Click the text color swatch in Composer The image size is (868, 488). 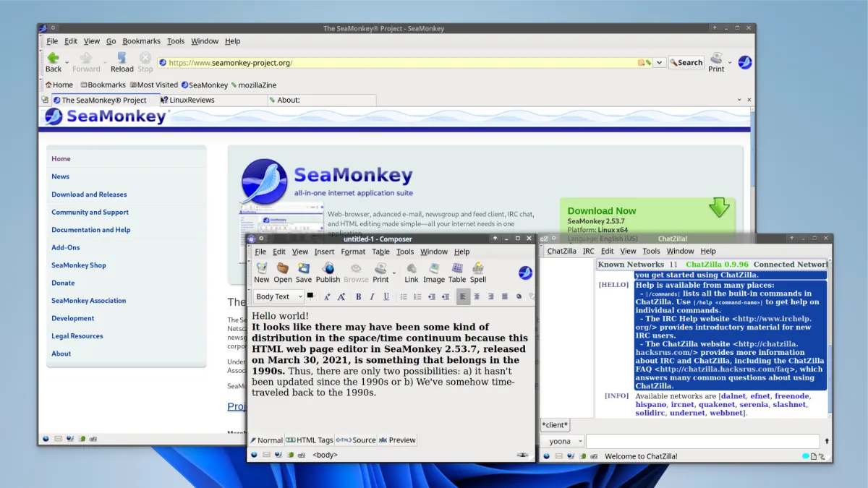[x=311, y=295]
